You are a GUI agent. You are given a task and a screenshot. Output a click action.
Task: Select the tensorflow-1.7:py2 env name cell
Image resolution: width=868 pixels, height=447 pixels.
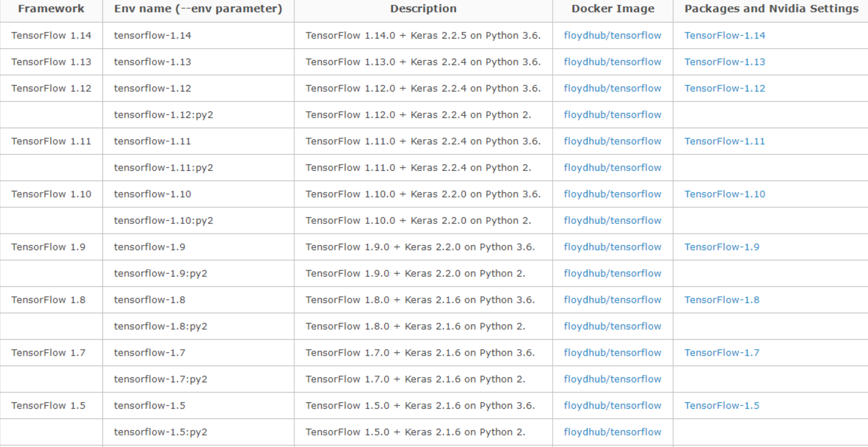click(198, 379)
